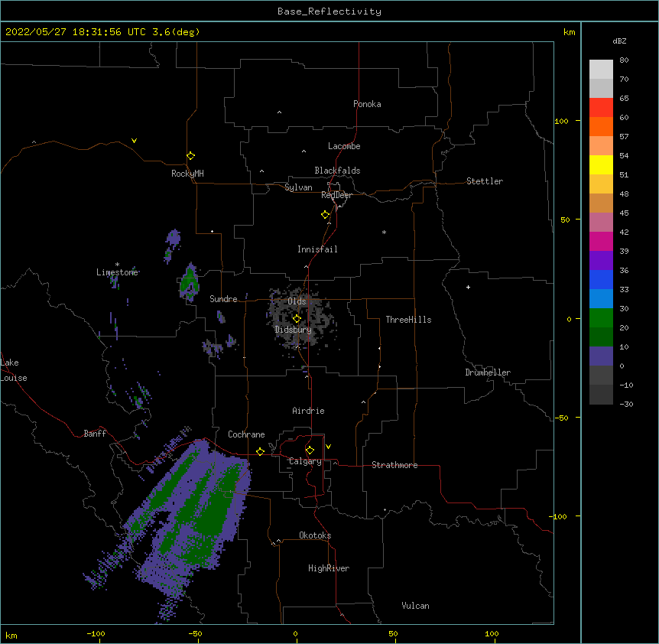The height and width of the screenshot is (644, 659).
Task: Pick the dusty pink 42-45 dBZ swatch
Action: (601, 222)
